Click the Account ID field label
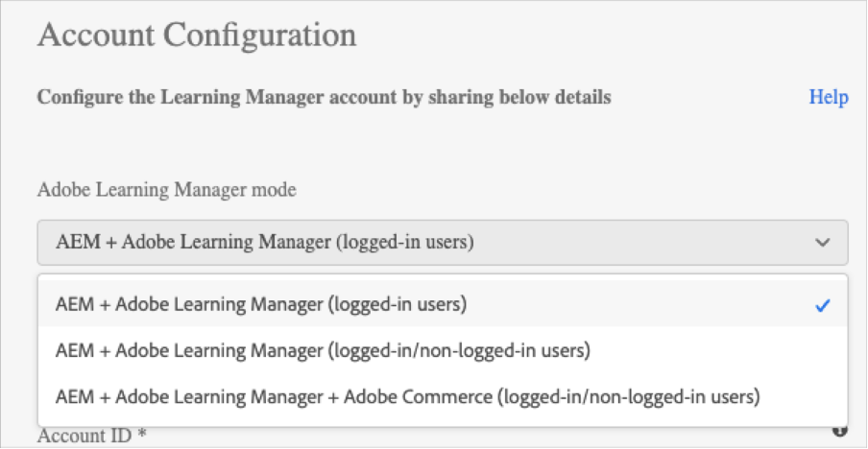868x449 pixels. tap(86, 436)
